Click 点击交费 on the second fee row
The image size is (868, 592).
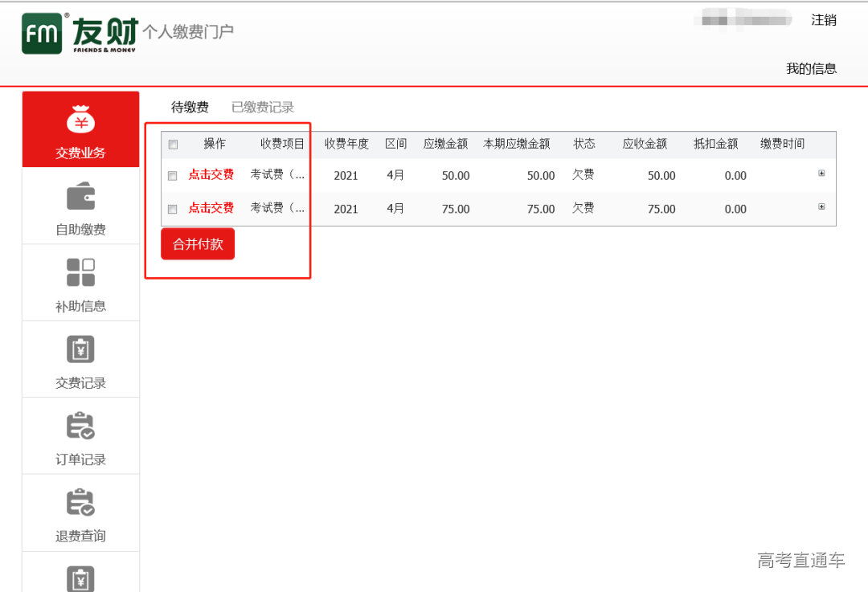[211, 208]
